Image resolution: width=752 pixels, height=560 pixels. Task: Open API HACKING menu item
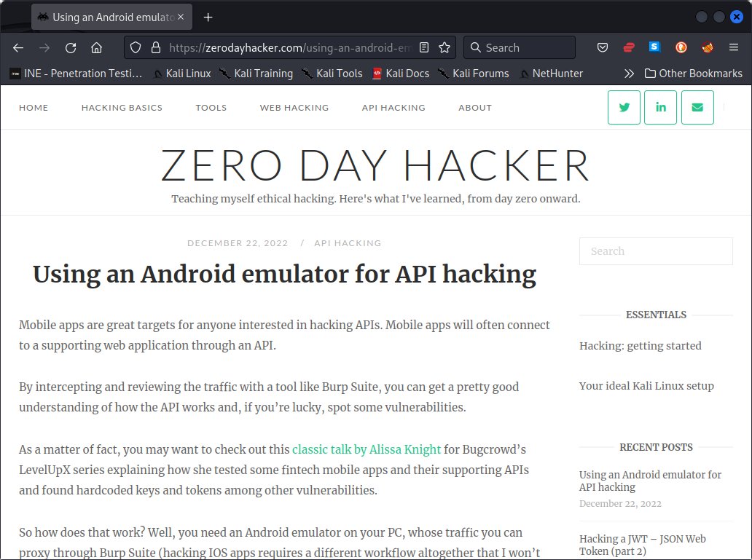point(393,108)
